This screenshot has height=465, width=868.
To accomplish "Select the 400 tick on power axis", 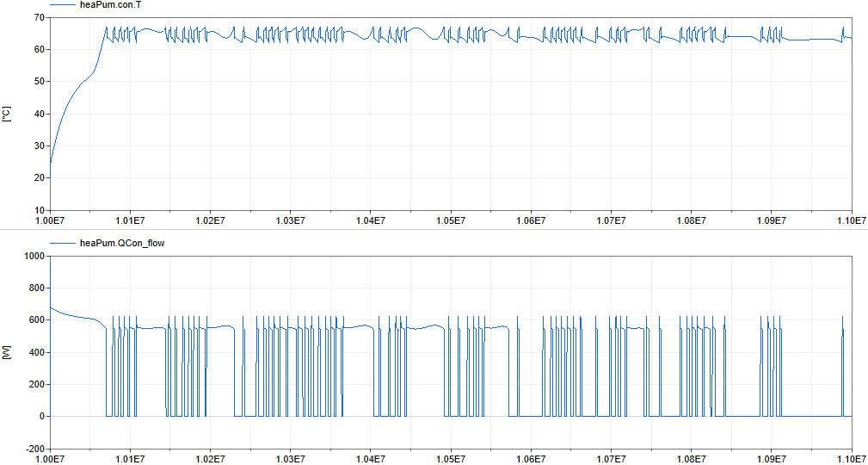I will pos(37,353).
